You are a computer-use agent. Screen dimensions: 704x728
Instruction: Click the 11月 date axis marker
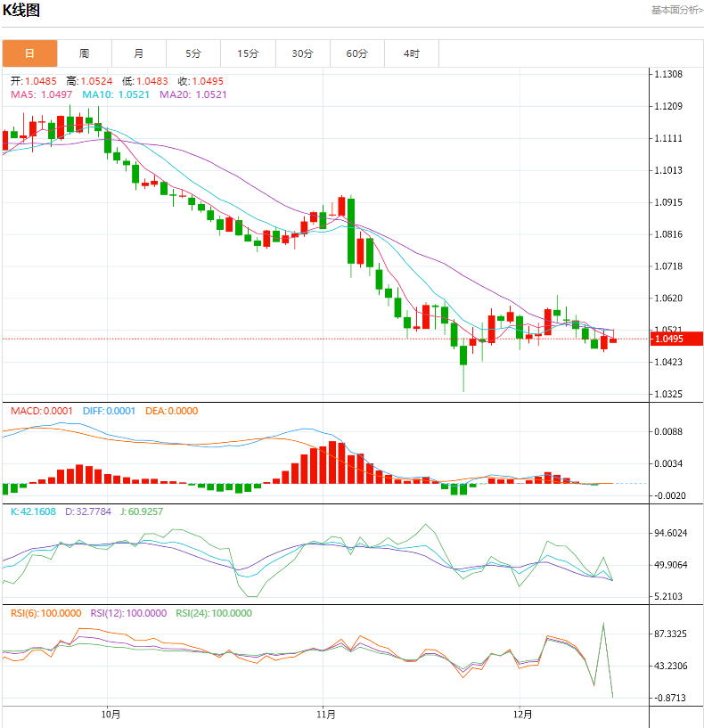click(x=326, y=714)
